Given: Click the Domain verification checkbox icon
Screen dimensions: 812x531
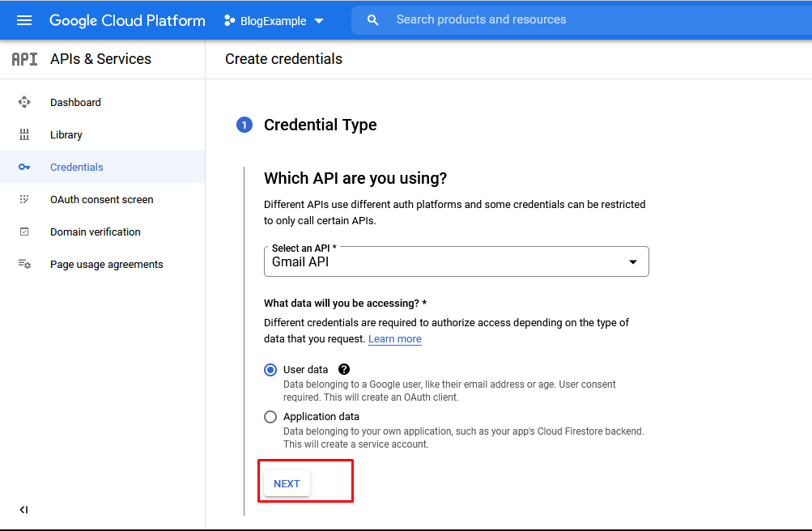Looking at the screenshot, I should click(x=24, y=232).
